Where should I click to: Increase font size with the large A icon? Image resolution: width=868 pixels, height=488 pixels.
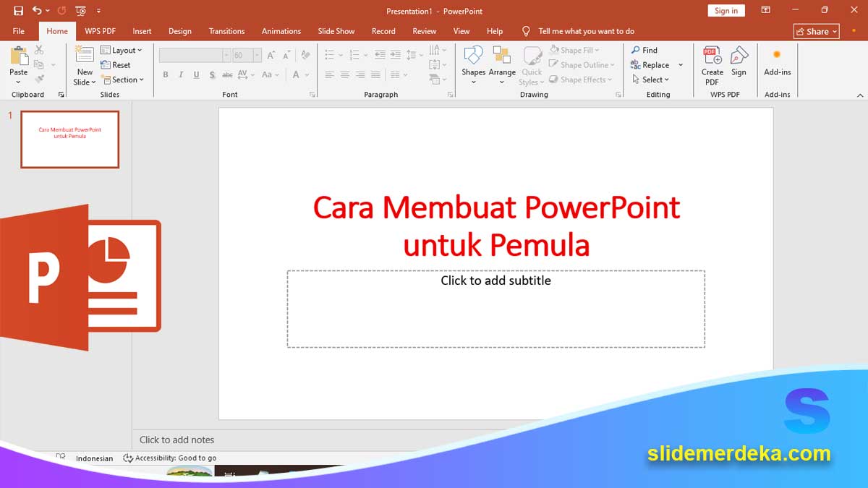click(x=271, y=55)
